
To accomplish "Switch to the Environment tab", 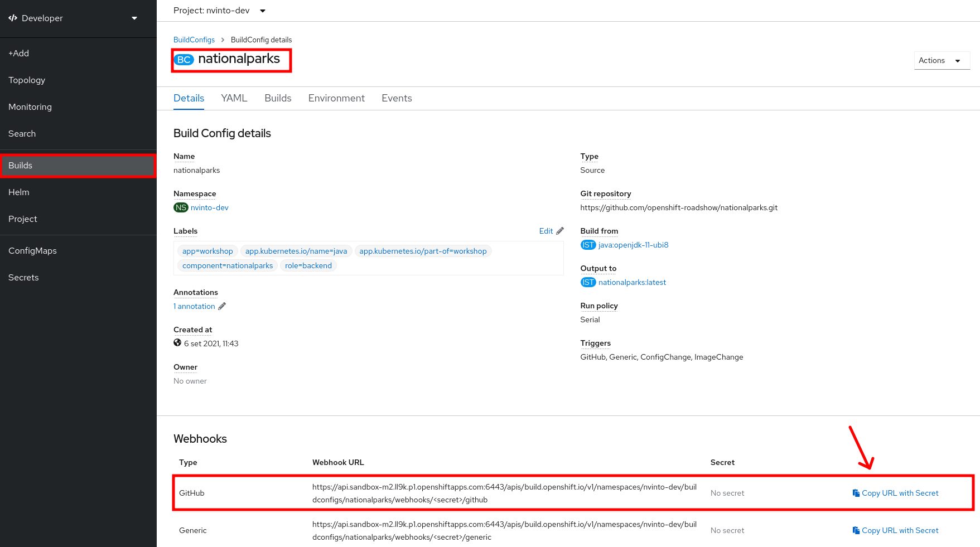I will click(x=336, y=98).
